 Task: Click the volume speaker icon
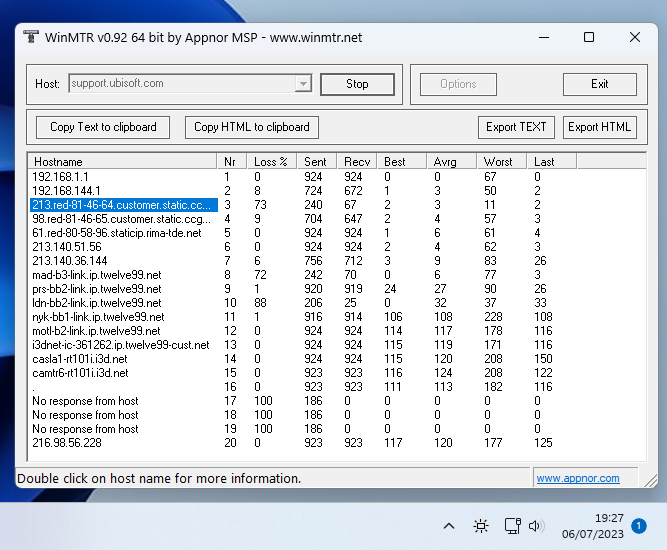[x=537, y=526]
